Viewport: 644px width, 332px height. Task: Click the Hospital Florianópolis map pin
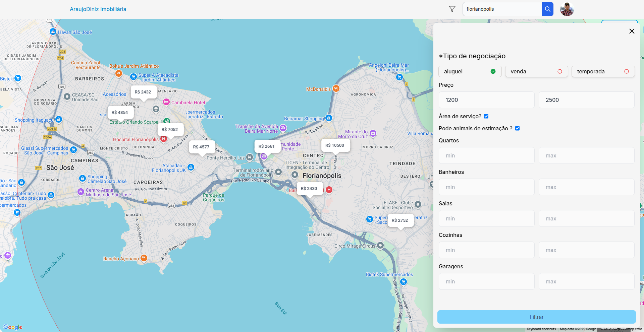tap(163, 139)
